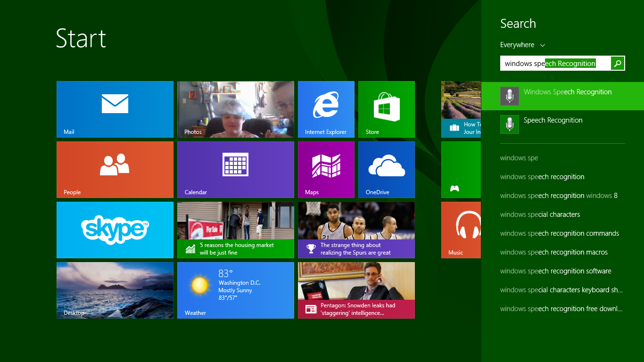The width and height of the screenshot is (644, 362).
Task: Expand the Everywhere search scope dropdown
Action: click(522, 45)
